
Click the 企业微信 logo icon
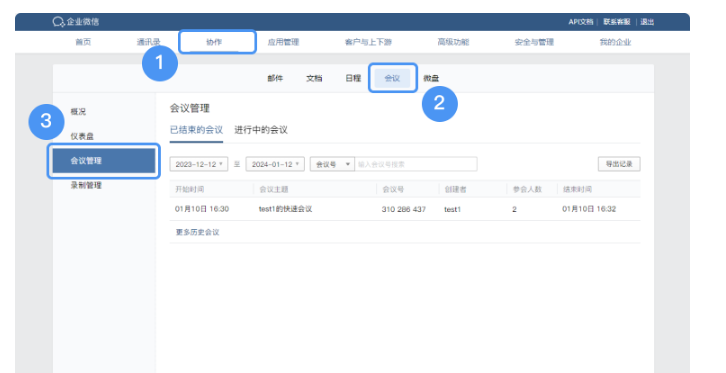click(x=58, y=22)
